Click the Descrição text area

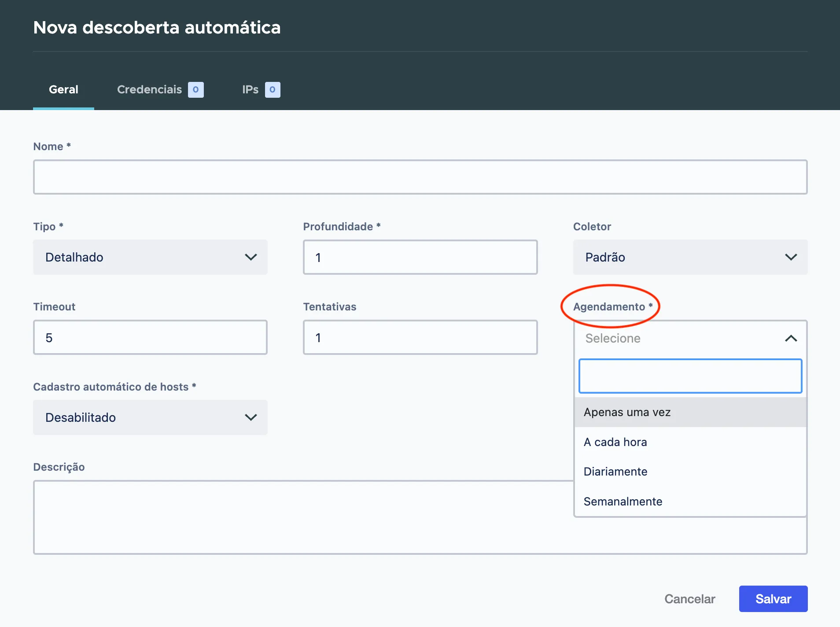[x=303, y=517]
